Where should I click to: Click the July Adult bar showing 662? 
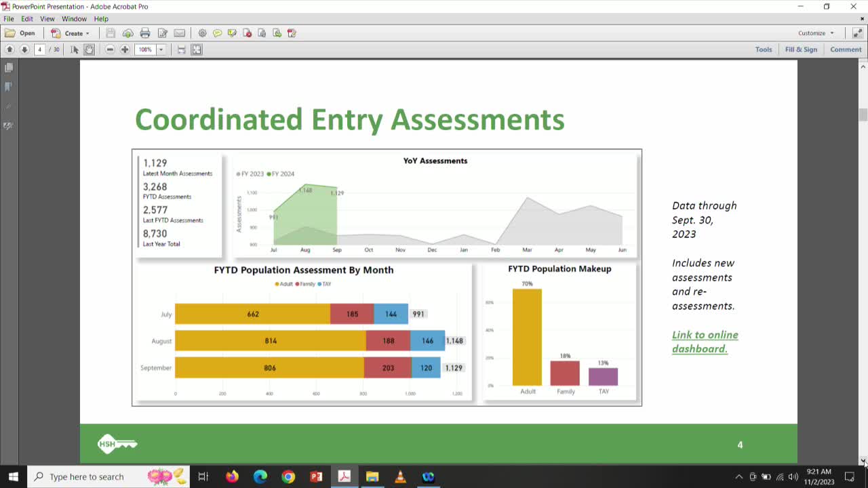(253, 314)
